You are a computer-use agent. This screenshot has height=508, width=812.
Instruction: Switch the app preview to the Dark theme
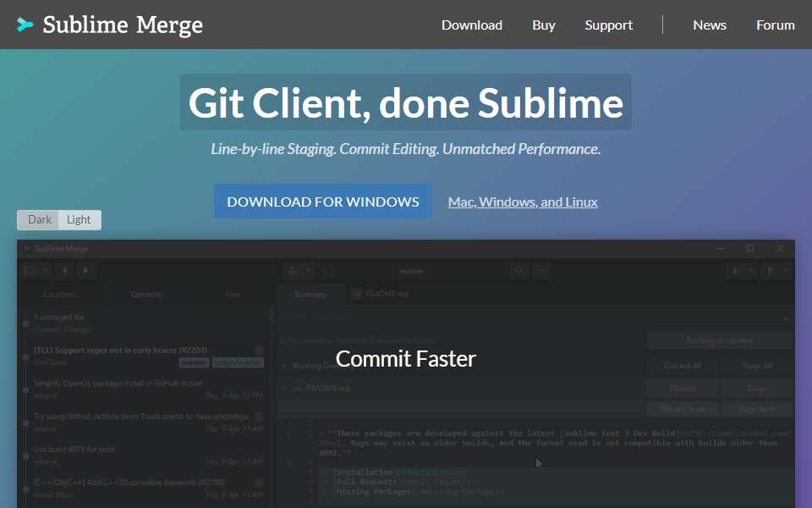click(x=38, y=220)
